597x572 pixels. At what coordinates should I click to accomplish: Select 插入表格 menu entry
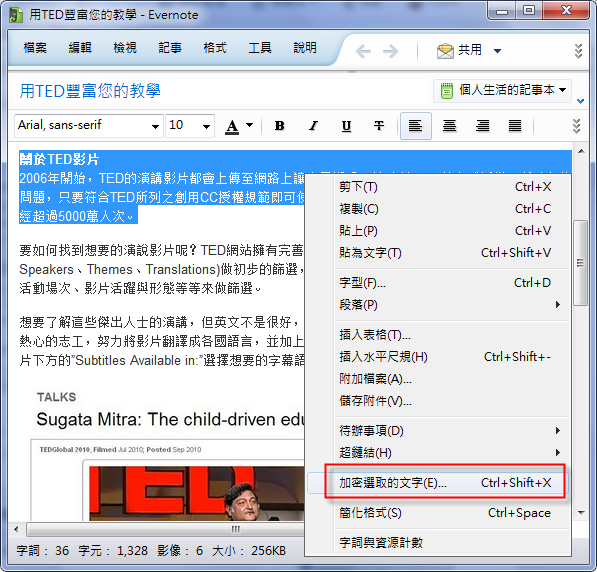(438, 335)
